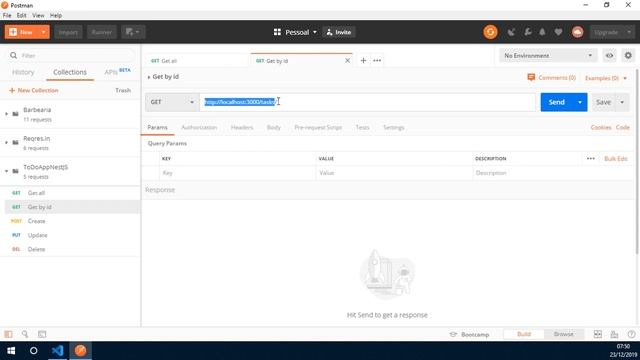Viewport: 640px width, 360px height.
Task: Open the Examples dropdown
Action: [x=606, y=78]
